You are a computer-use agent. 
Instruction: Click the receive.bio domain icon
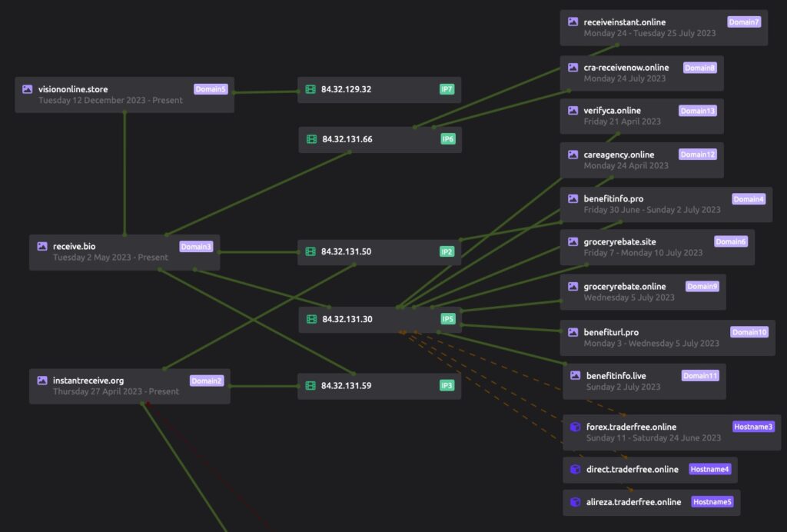click(42, 246)
